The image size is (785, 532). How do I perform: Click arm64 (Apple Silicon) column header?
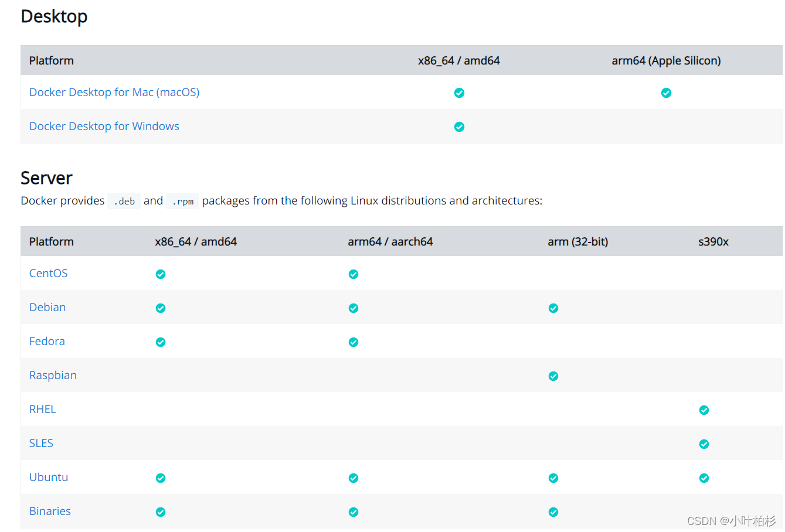[x=667, y=60]
